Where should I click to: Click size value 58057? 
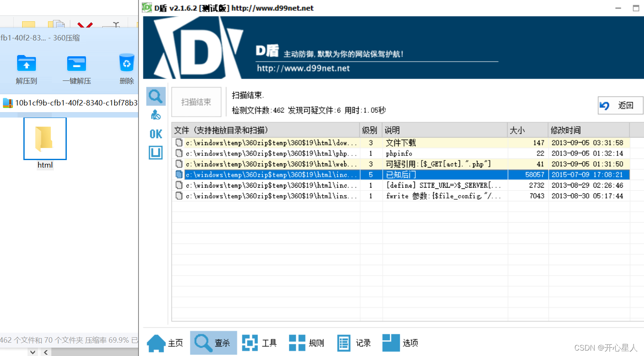535,175
